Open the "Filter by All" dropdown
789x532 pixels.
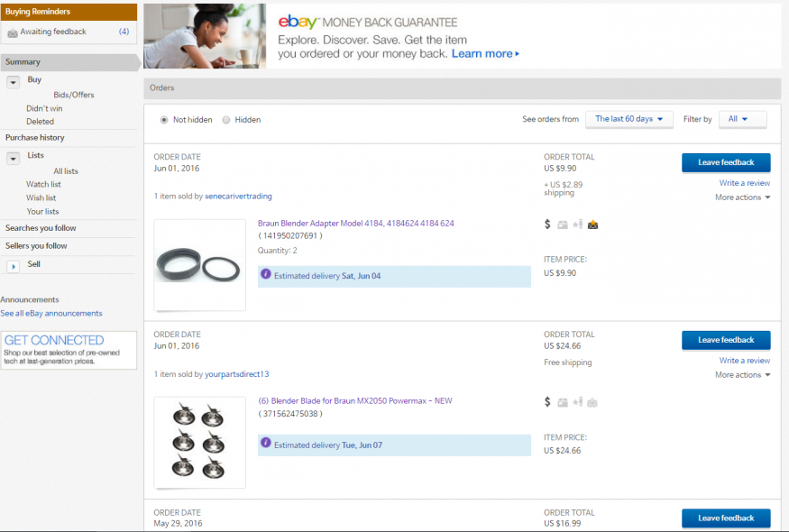(x=742, y=119)
